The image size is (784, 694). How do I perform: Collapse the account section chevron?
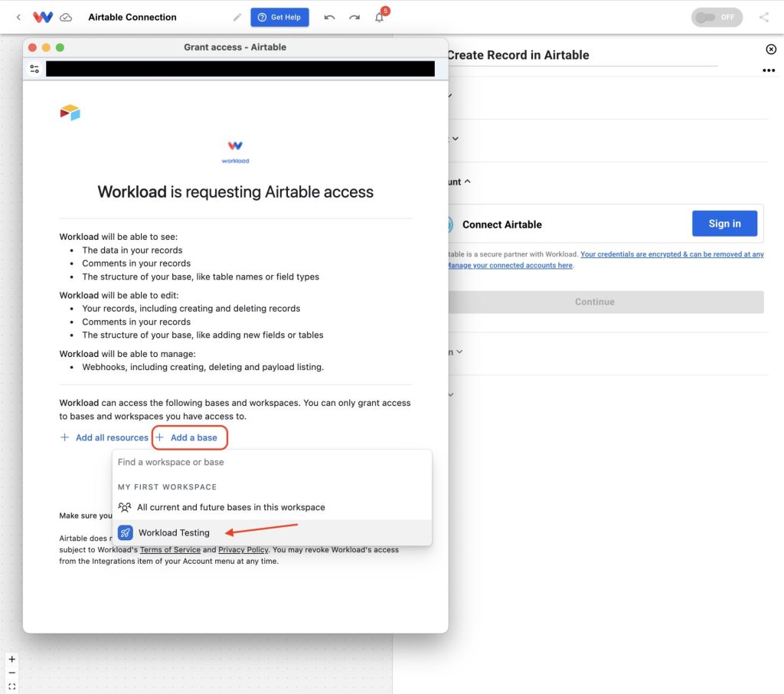click(468, 182)
